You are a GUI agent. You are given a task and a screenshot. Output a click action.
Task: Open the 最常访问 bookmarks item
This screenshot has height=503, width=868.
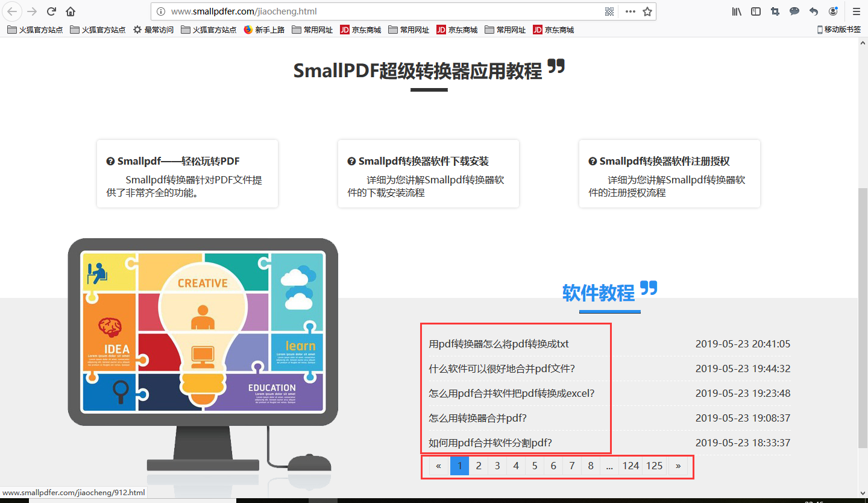point(153,30)
